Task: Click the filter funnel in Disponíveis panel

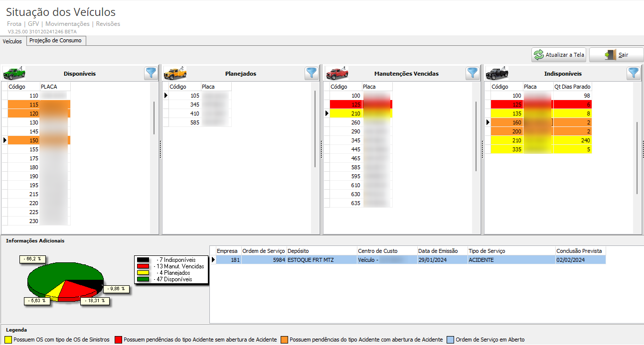Action: click(151, 73)
